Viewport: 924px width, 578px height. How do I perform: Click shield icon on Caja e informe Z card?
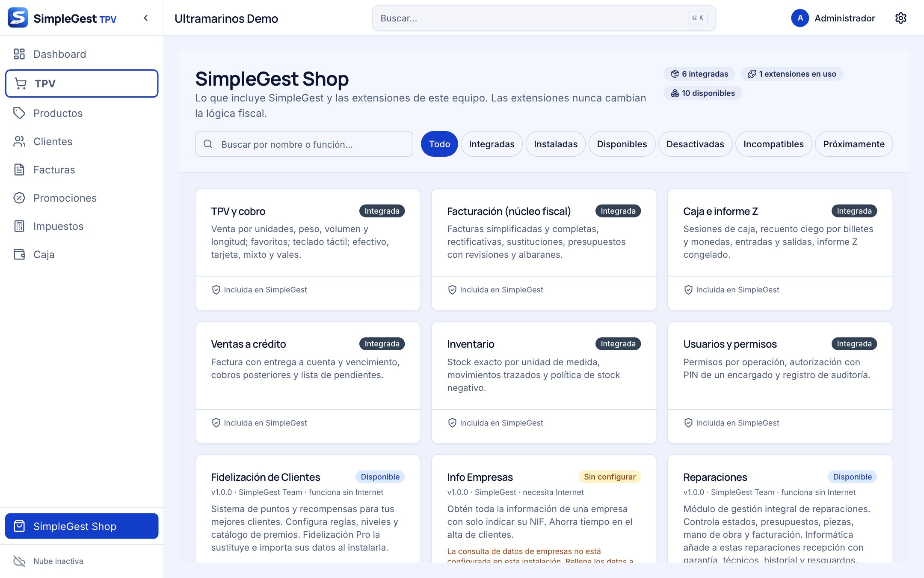(x=688, y=290)
